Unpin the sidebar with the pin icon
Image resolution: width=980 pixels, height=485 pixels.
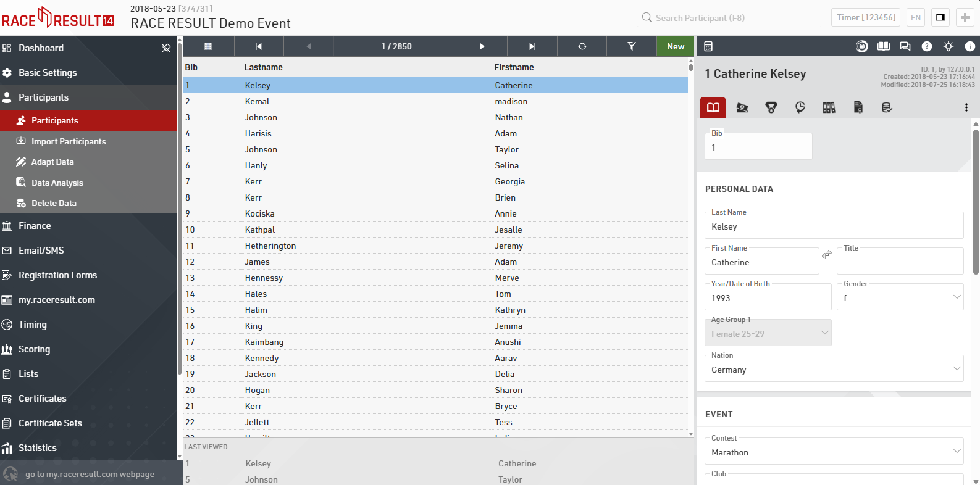[165, 48]
